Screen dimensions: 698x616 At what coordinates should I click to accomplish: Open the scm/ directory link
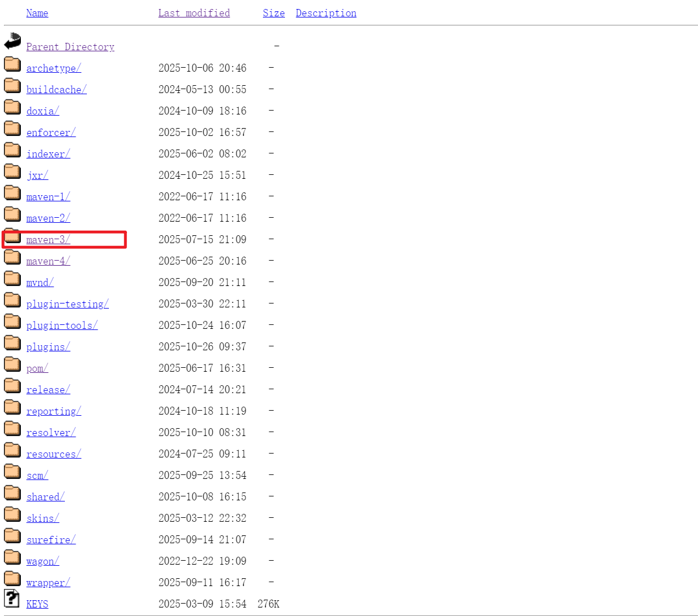pyautogui.click(x=37, y=476)
